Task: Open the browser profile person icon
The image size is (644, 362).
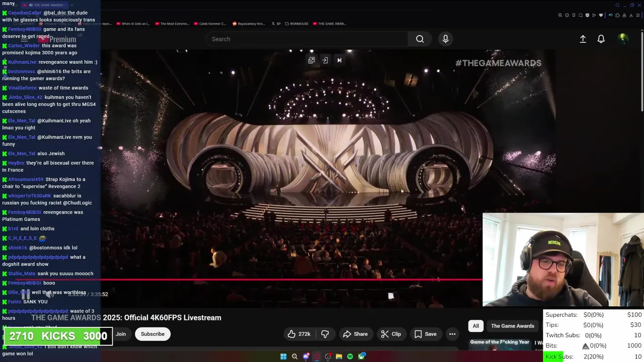Action: 624,15
